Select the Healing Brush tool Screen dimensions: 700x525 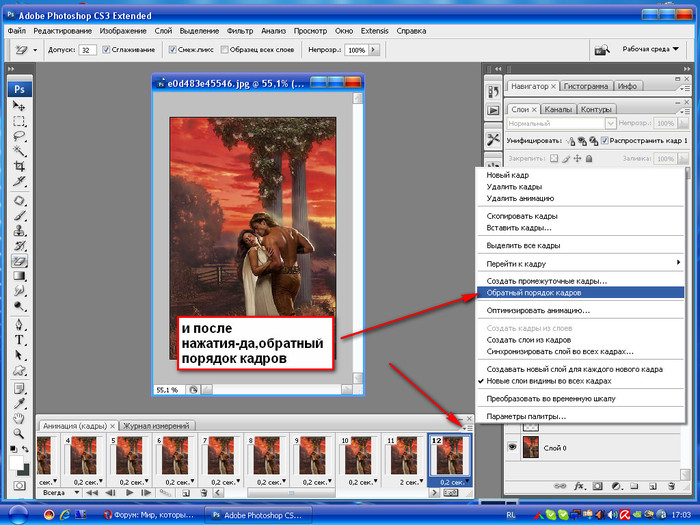19,200
